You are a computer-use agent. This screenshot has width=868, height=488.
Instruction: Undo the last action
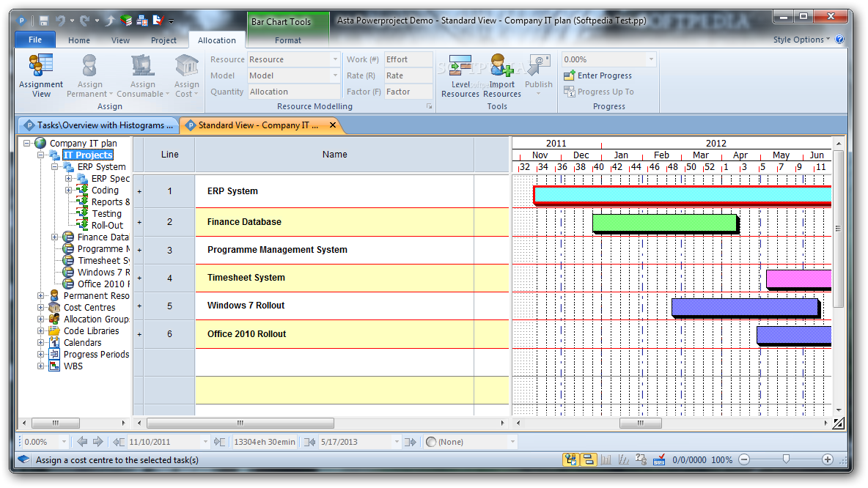60,21
